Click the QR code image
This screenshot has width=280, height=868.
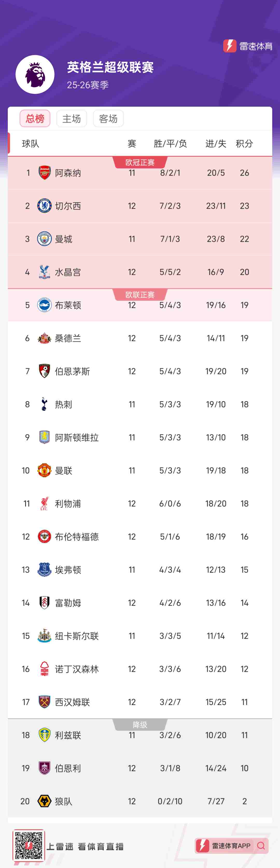click(29, 845)
